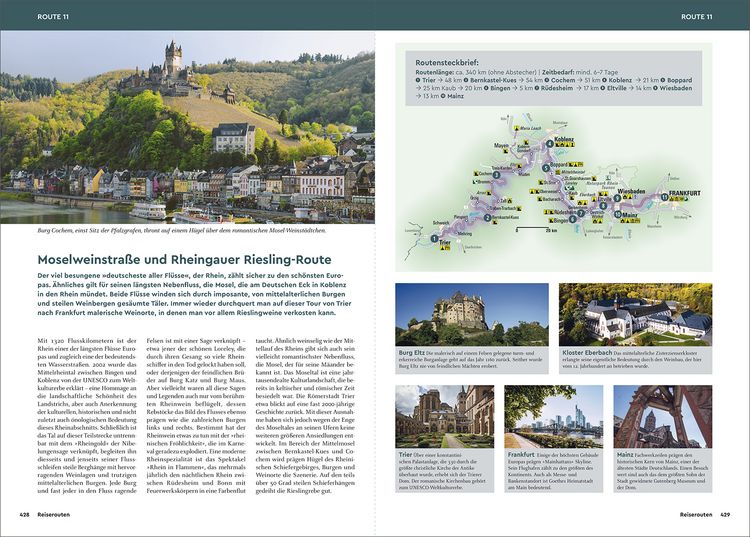Viewport: 750px width, 537px height.
Task: Click the Moselweinstraße und Rheingauer Riesling-Route heading
Action: 184,260
